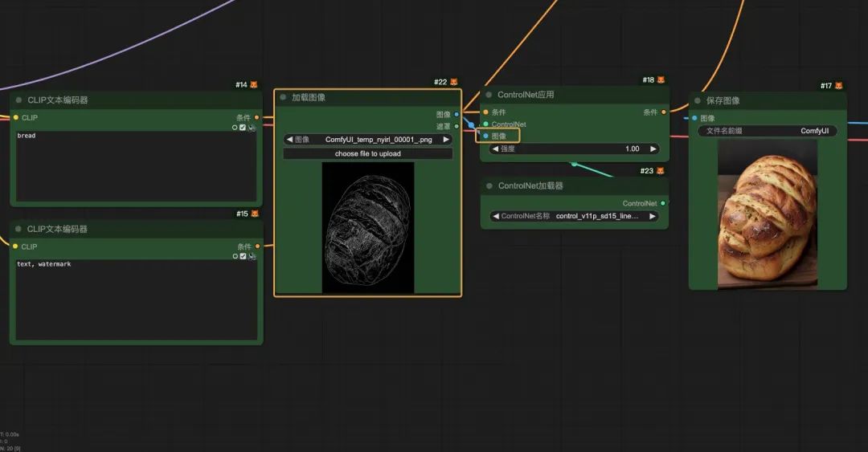Viewport: 868px width, 452px height.
Task: Click the small icon right of the watermark node's checkbox
Action: click(x=252, y=256)
